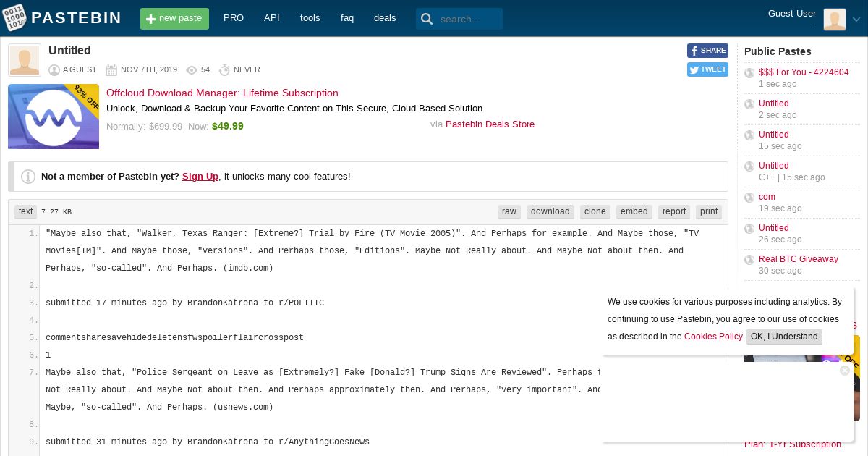Image resolution: width=868 pixels, height=456 pixels.
Task: Open the tools menu item
Action: click(x=310, y=18)
